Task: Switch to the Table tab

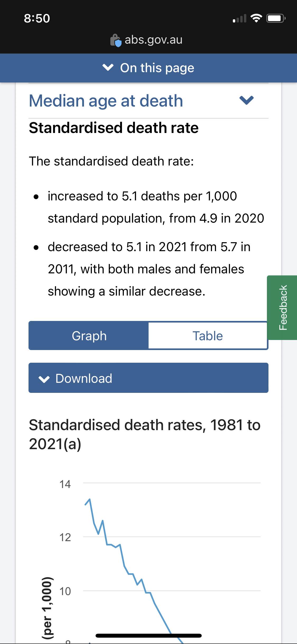Action: pyautogui.click(x=208, y=336)
